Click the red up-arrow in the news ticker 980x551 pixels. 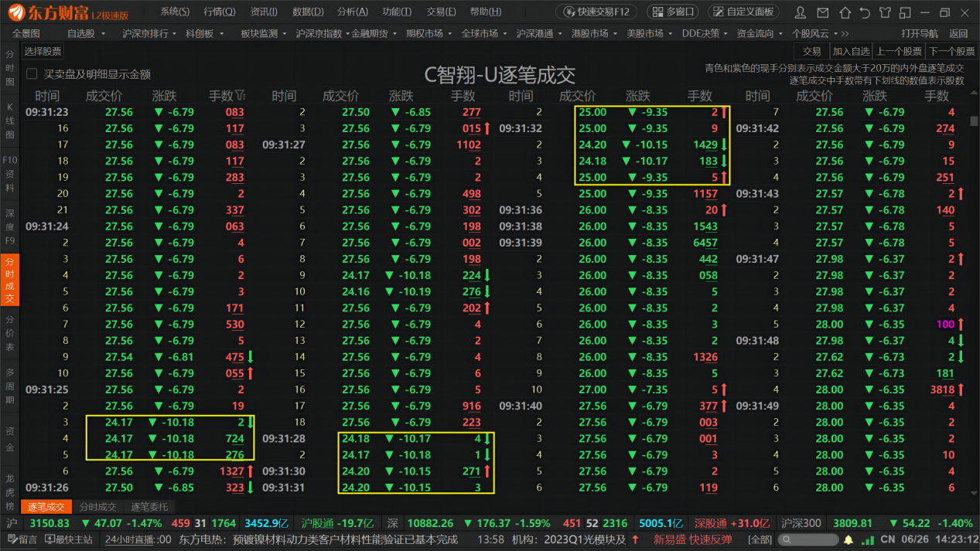(x=635, y=539)
